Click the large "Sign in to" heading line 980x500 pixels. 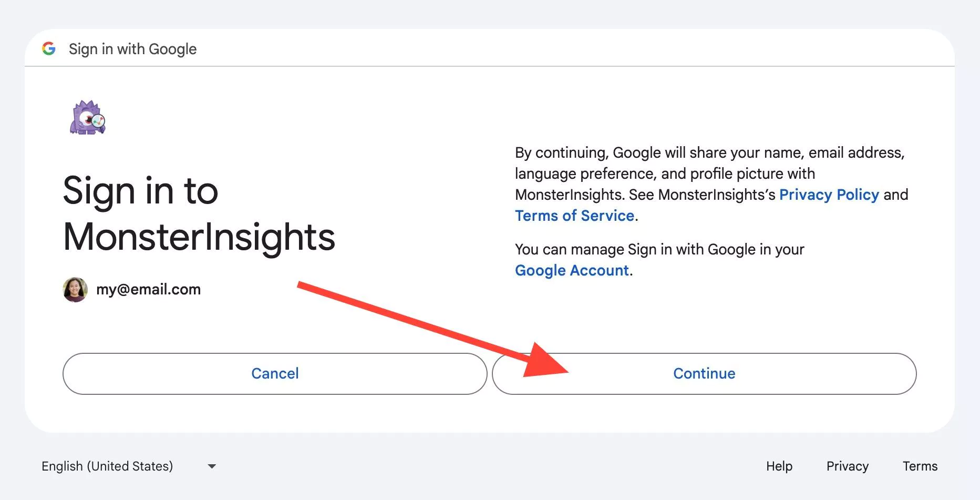(x=140, y=191)
